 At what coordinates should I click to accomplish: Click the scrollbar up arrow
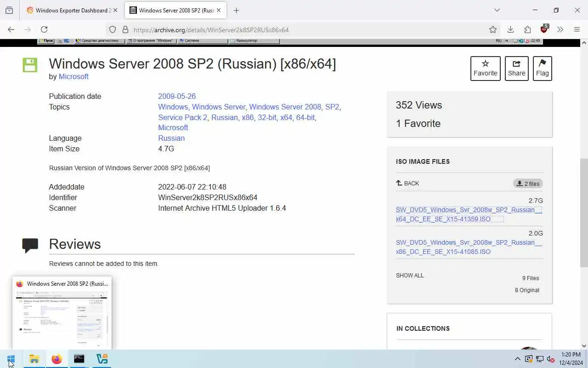point(584,43)
